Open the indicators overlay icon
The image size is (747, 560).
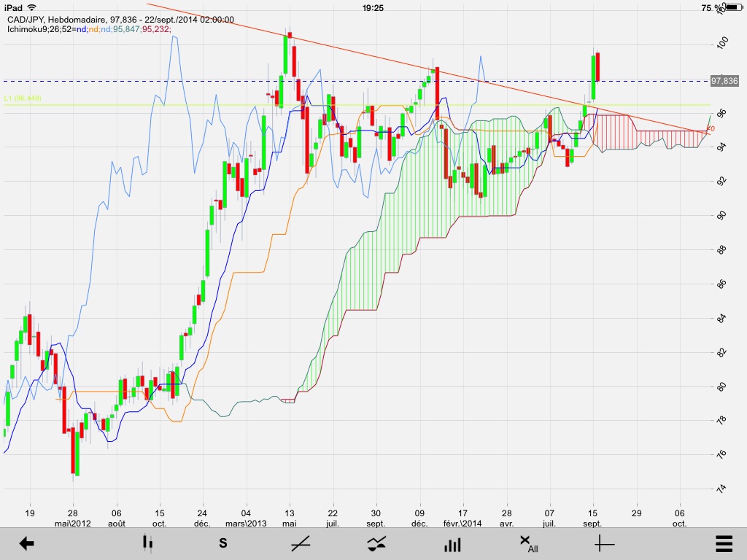pyautogui.click(x=376, y=543)
